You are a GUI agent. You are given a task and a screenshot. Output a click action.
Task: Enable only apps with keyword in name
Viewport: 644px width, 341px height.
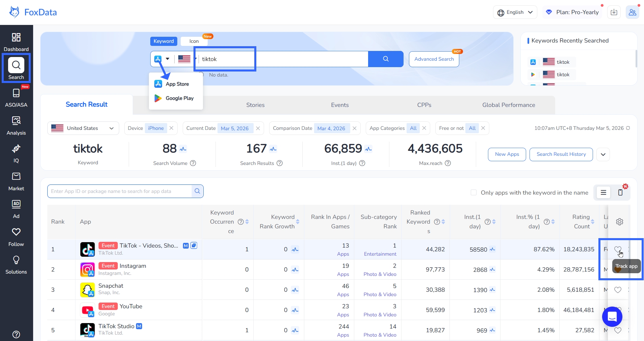click(473, 193)
